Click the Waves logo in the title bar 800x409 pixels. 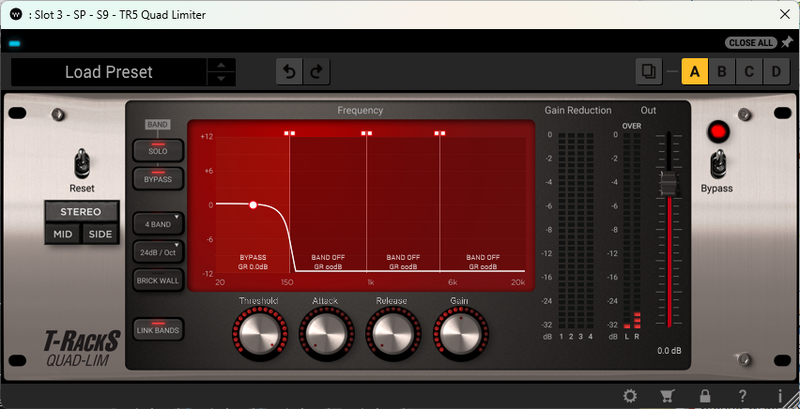[x=16, y=14]
